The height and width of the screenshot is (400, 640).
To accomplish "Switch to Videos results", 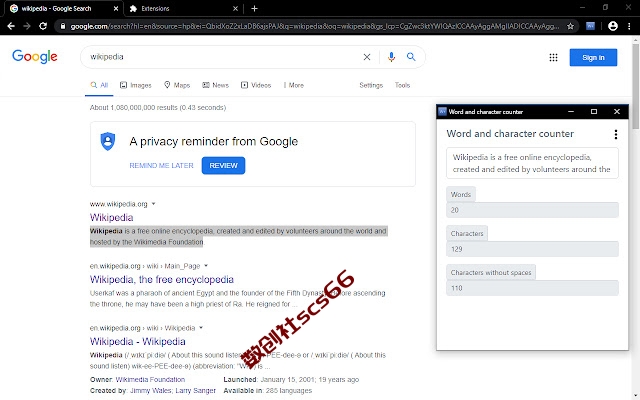I will [256, 85].
